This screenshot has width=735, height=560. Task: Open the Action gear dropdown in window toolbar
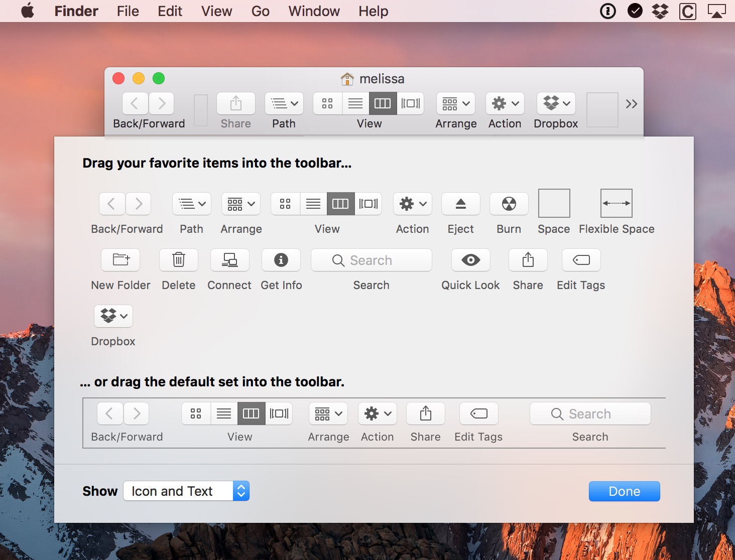point(505,104)
